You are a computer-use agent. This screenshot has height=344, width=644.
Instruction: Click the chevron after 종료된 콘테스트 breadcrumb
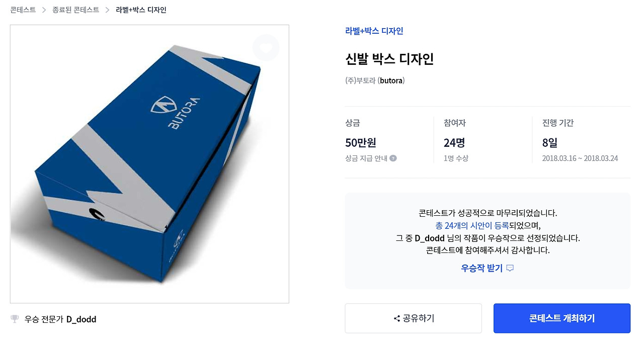[x=108, y=10]
